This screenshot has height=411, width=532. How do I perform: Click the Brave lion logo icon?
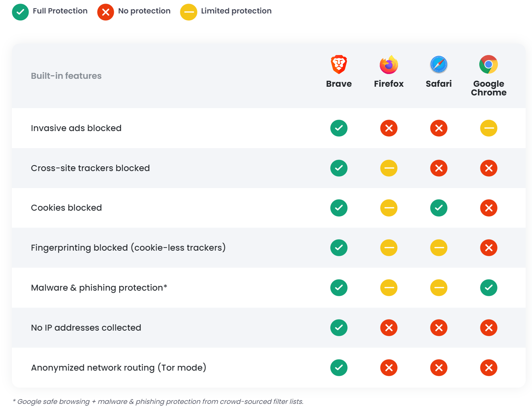click(339, 65)
